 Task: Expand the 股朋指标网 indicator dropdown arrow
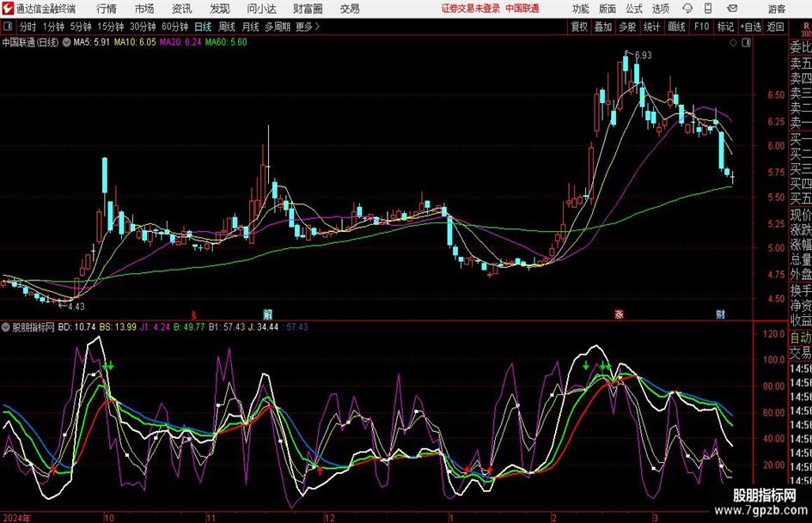click(6, 327)
